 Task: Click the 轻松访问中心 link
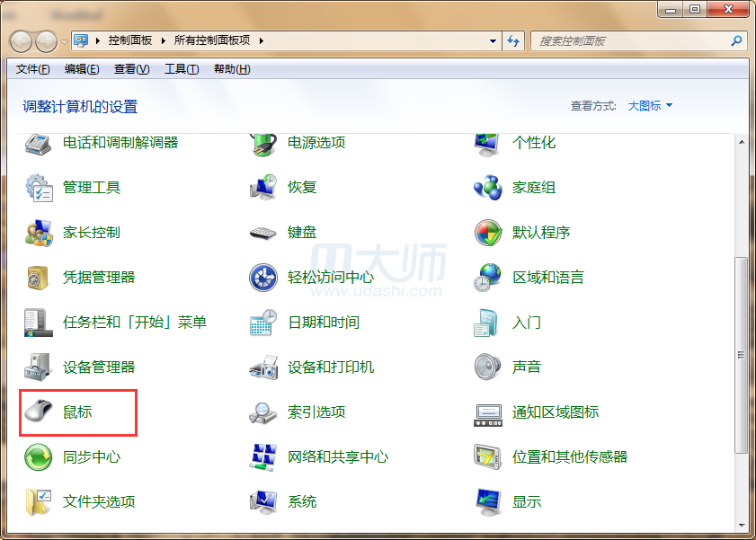coord(330,277)
